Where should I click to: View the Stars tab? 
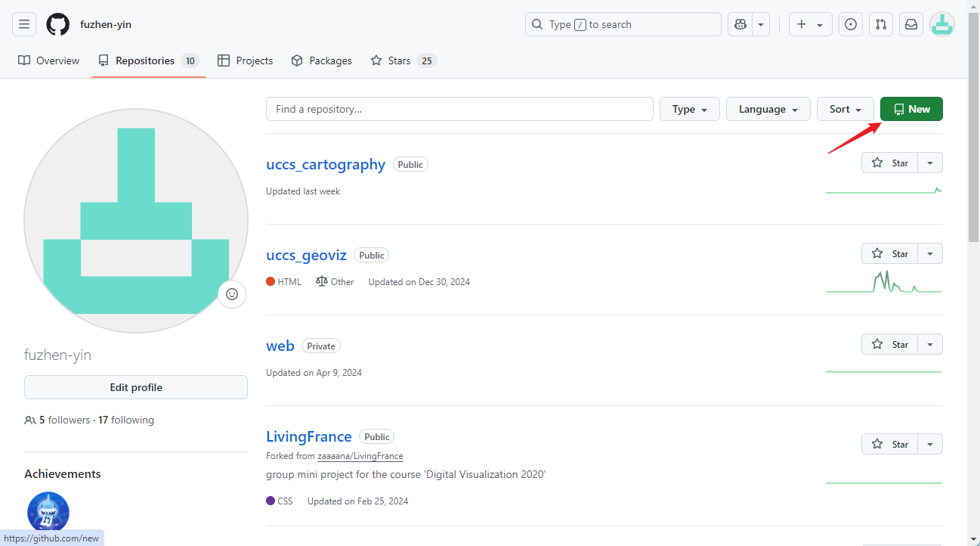pos(403,60)
